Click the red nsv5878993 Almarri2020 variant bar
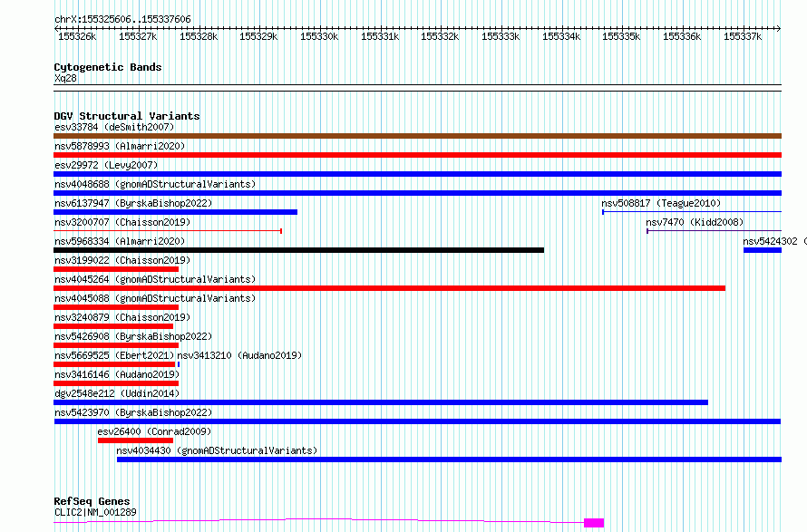This screenshot has width=807, height=532. tap(417, 155)
